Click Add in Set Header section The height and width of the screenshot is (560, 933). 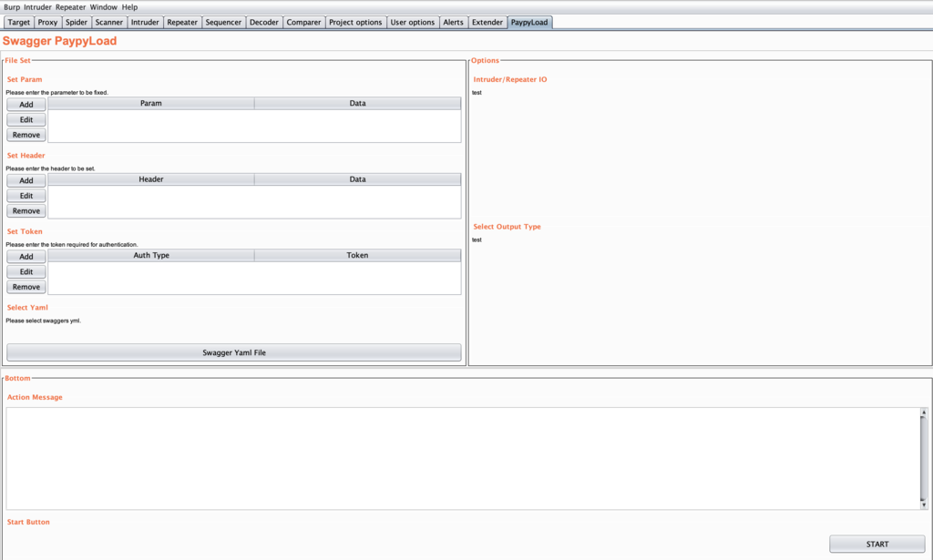point(26,180)
